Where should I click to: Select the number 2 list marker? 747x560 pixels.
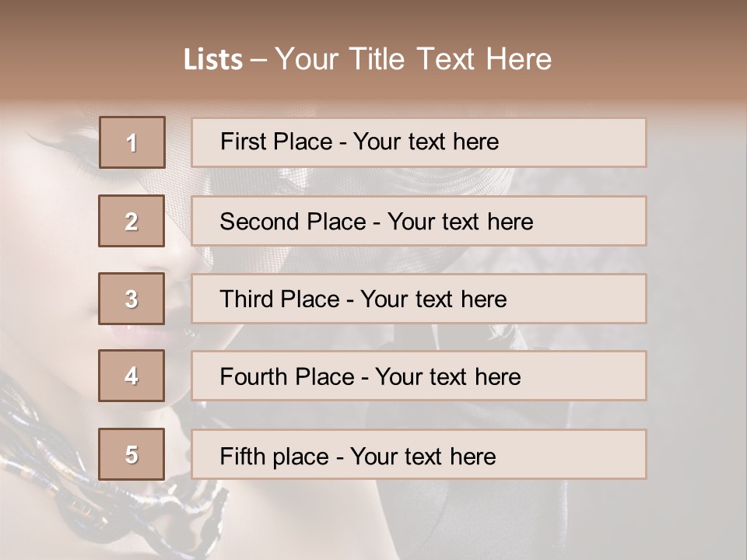tap(132, 221)
